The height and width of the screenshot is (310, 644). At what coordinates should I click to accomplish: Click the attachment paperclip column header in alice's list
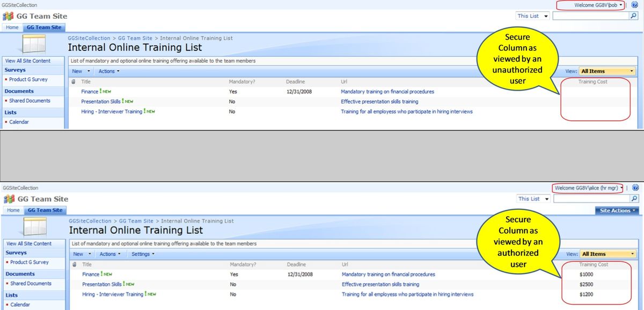(x=75, y=264)
